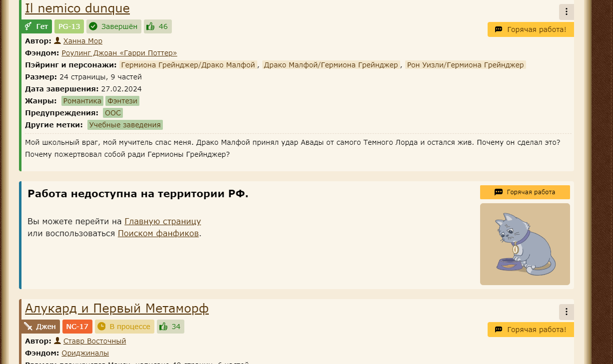Click the NC-17 rating badge
The height and width of the screenshot is (364, 613).
pyautogui.click(x=77, y=327)
